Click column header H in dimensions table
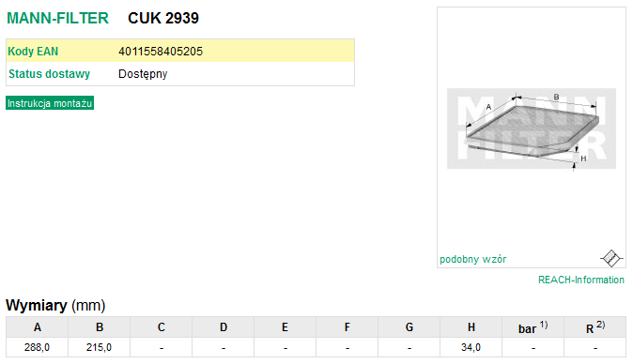Image resolution: width=633 pixels, height=364 pixels. (471, 326)
